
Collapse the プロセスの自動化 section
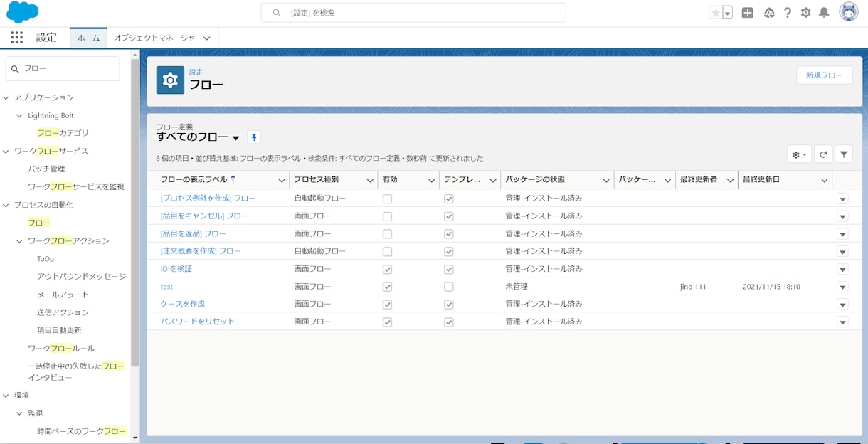(6, 205)
